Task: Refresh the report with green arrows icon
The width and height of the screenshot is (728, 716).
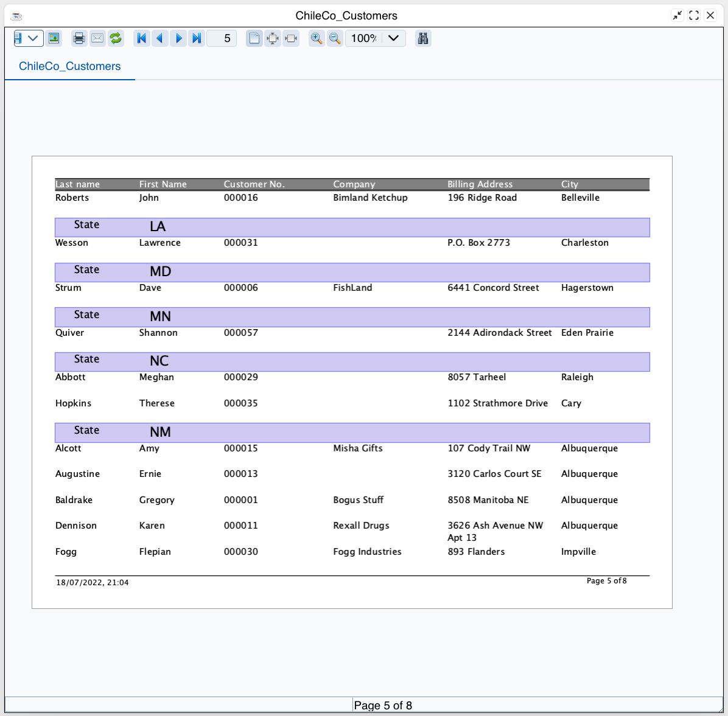Action: click(x=116, y=38)
